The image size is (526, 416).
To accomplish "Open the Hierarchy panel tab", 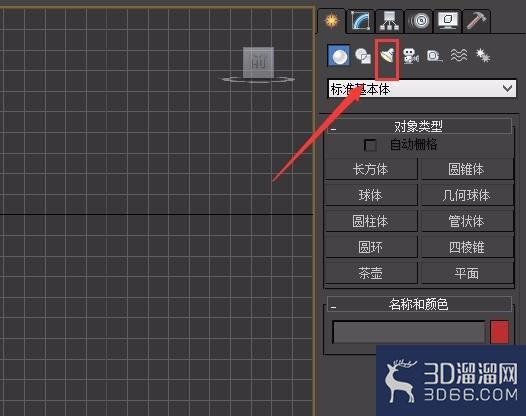I will [389, 21].
